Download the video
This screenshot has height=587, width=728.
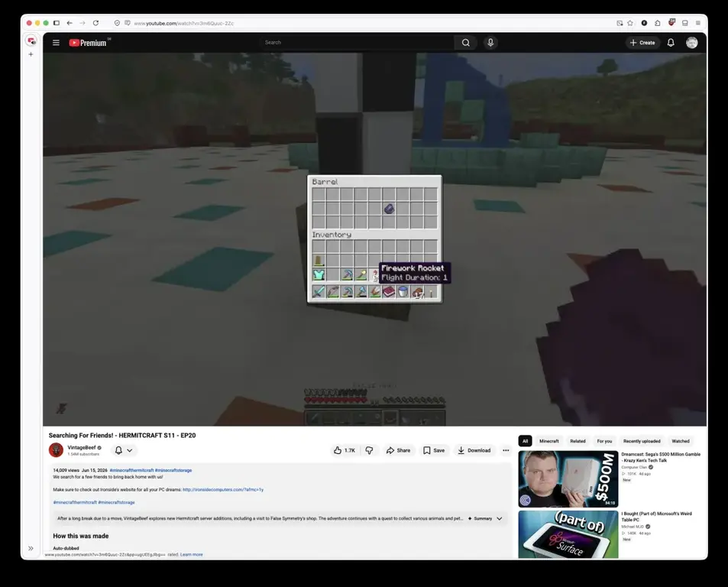coord(474,450)
